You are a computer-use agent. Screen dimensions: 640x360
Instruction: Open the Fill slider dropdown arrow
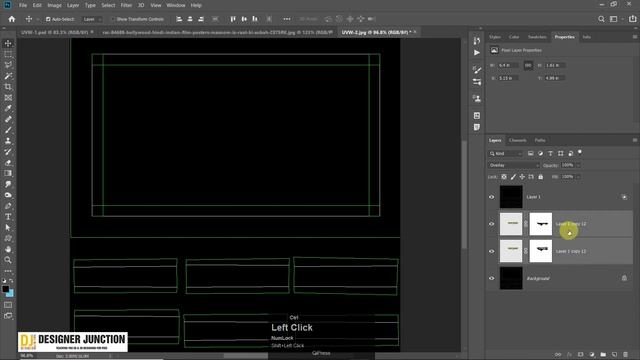click(578, 177)
